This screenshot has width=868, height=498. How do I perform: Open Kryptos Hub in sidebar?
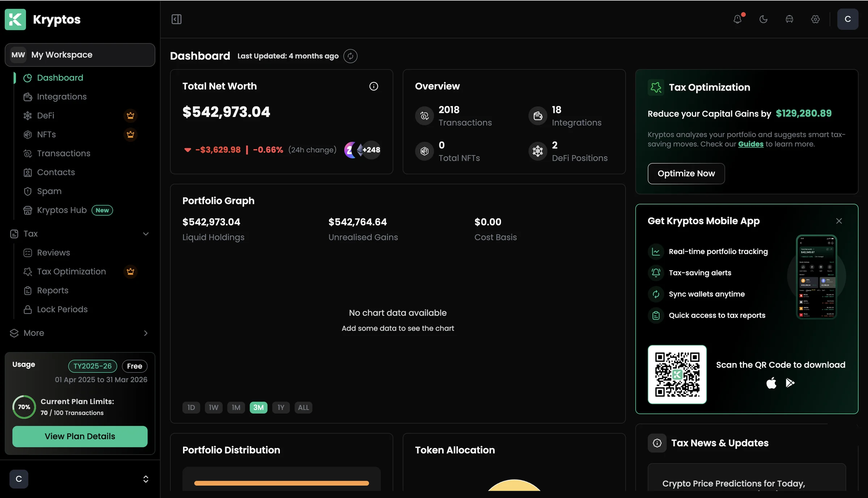click(62, 210)
